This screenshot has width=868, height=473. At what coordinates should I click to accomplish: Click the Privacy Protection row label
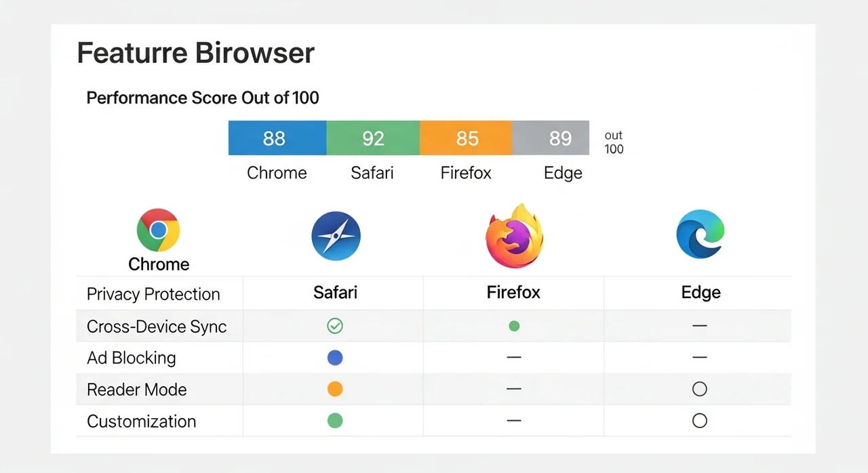point(153,294)
